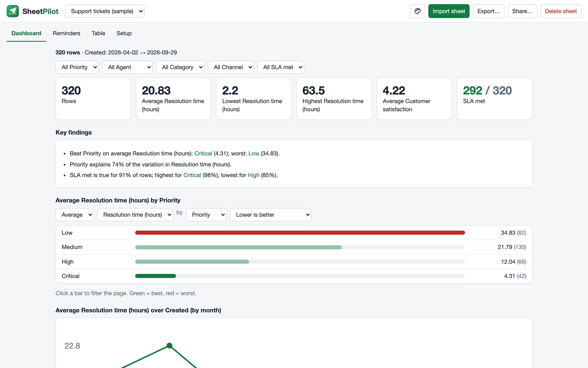Click the Medium priority bar

pos(238,247)
